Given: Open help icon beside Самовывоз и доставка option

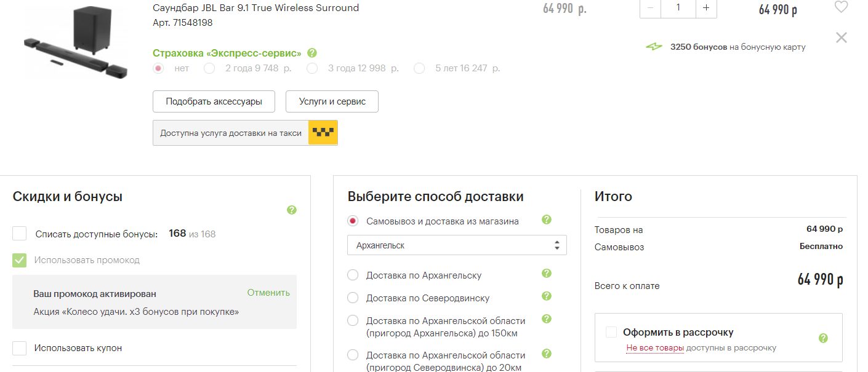Looking at the screenshot, I should click(x=546, y=220).
